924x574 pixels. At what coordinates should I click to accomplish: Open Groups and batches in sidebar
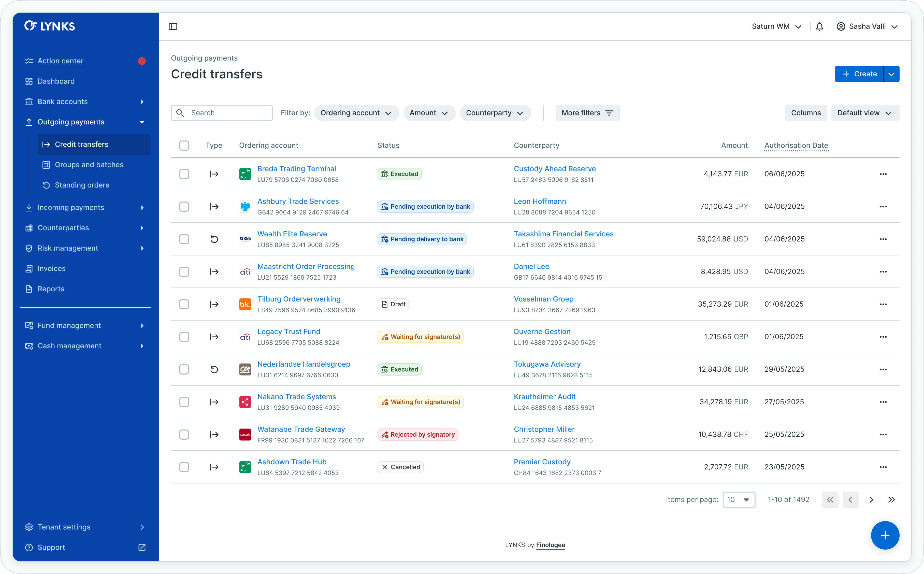[x=89, y=165]
